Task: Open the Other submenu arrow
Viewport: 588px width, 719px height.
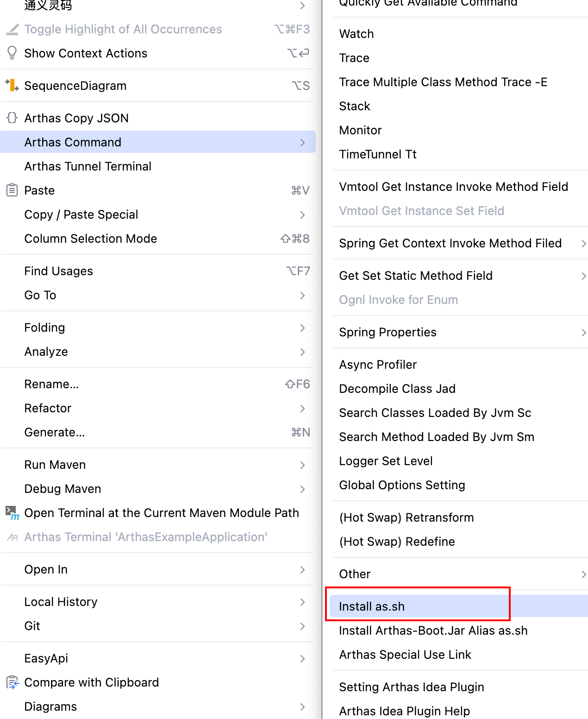Action: [x=583, y=574]
